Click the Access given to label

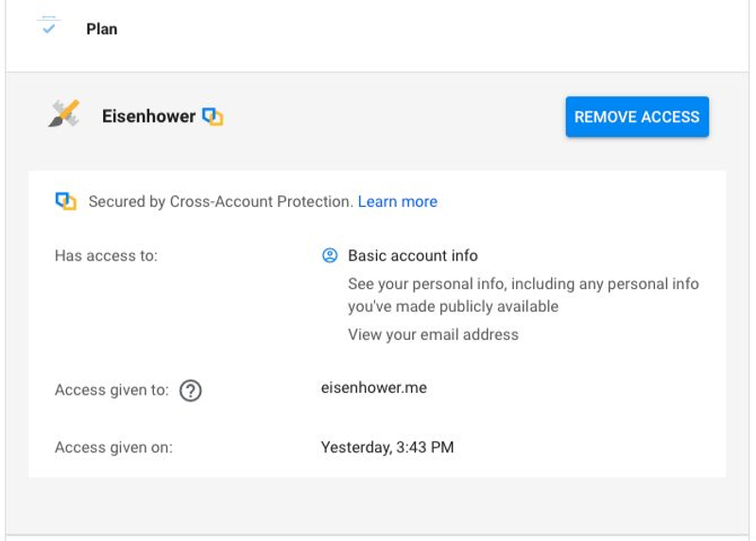tap(112, 389)
